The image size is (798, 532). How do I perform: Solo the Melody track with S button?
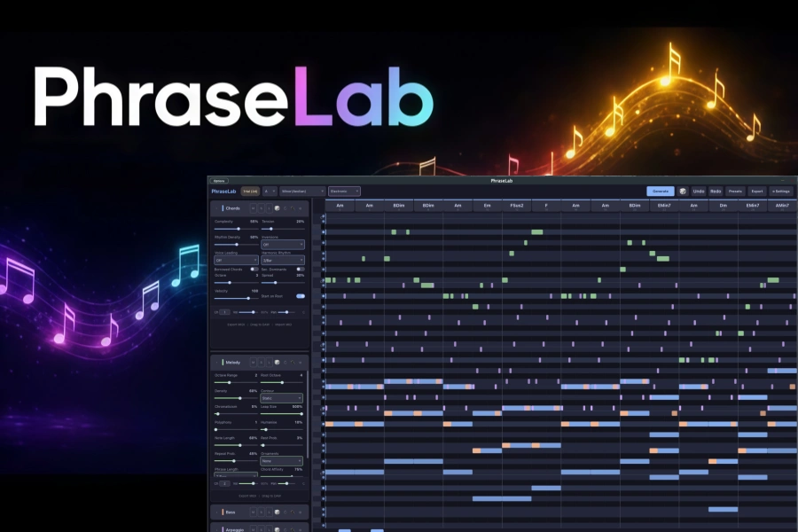pyautogui.click(x=261, y=363)
